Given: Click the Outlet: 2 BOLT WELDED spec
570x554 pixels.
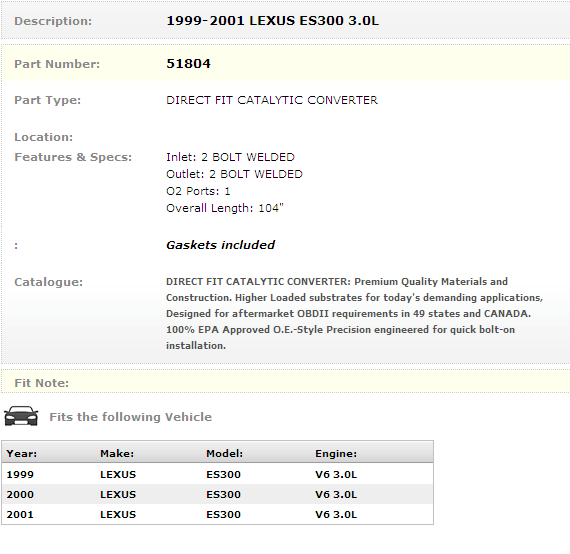Looking at the screenshot, I should tap(234, 174).
